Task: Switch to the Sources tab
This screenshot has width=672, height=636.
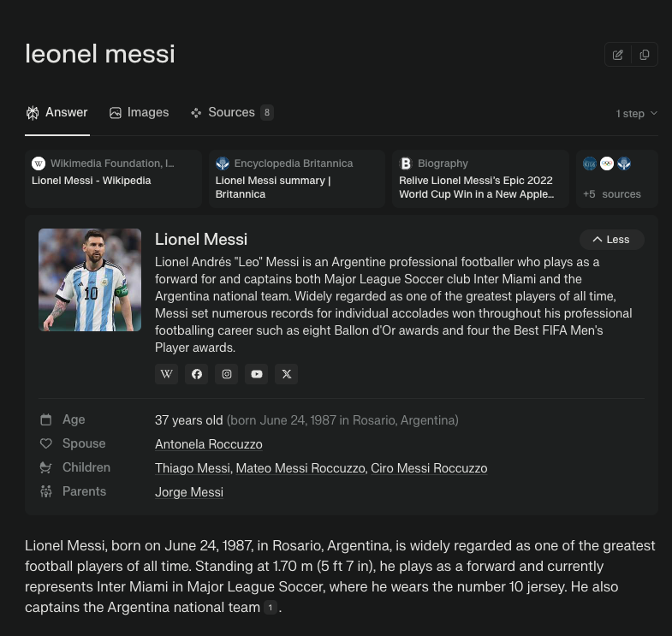Action: click(232, 112)
